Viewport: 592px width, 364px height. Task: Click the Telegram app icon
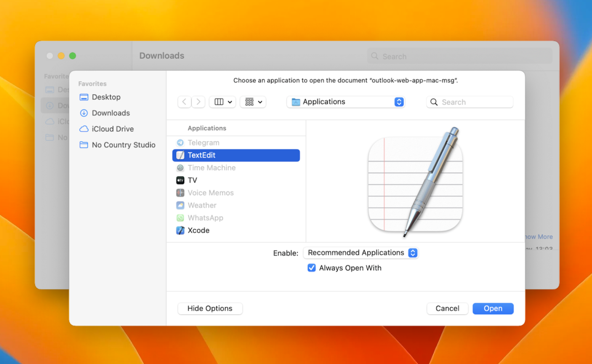180,143
